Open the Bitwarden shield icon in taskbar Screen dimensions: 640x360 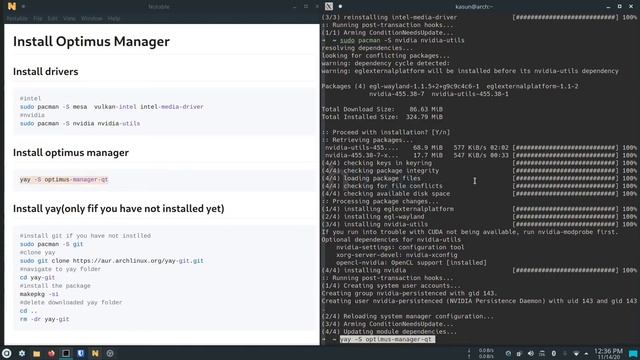click(x=80, y=353)
